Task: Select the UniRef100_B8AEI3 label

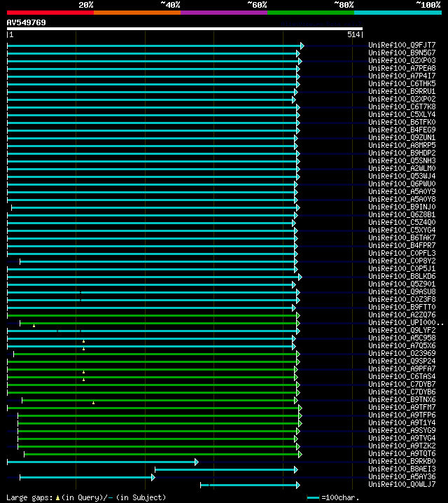Action: [402, 469]
